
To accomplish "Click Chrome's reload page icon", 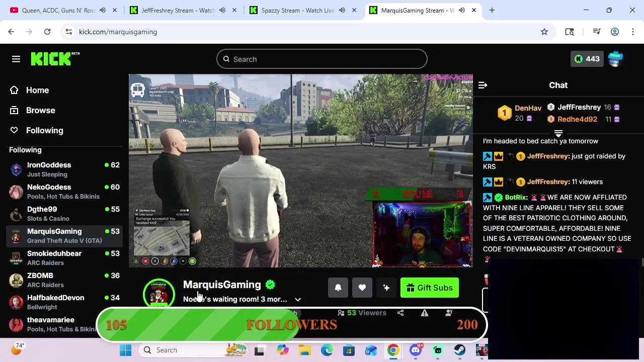I will coord(47,32).
